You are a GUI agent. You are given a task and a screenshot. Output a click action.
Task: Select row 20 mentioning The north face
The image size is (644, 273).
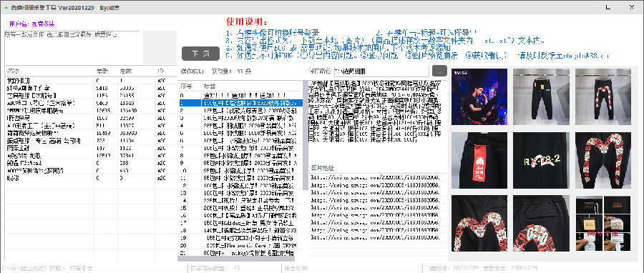point(240,245)
